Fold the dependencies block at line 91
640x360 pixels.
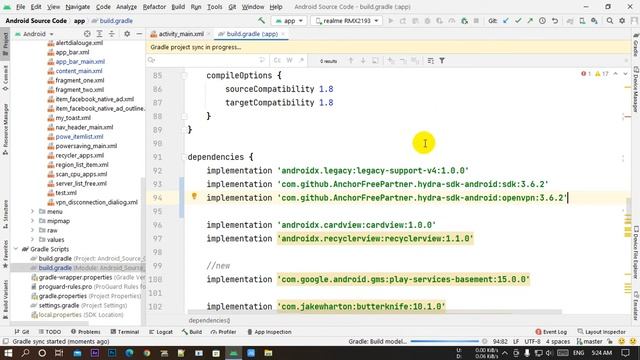[184, 157]
